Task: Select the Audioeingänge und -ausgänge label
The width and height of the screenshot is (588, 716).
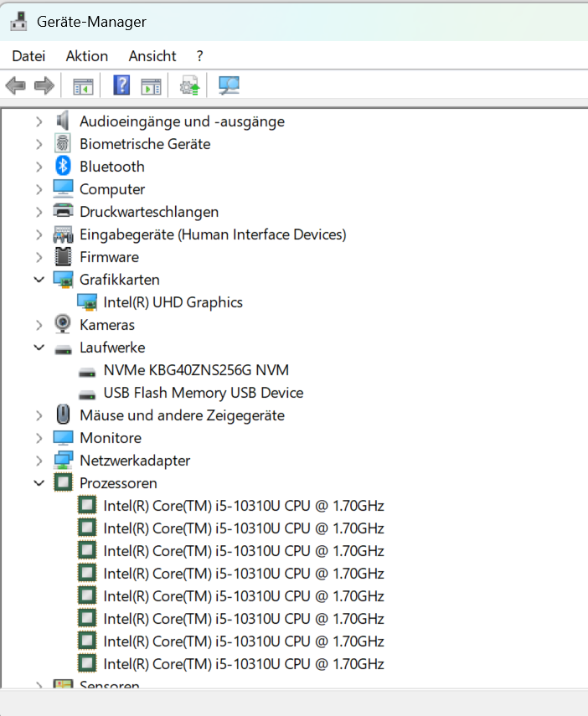Action: pyautogui.click(x=182, y=121)
